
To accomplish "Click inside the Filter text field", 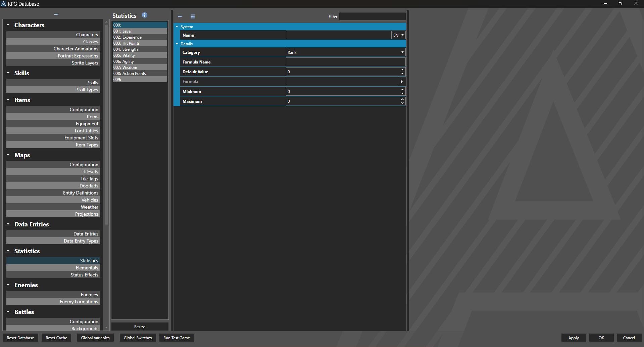I will coord(372,16).
